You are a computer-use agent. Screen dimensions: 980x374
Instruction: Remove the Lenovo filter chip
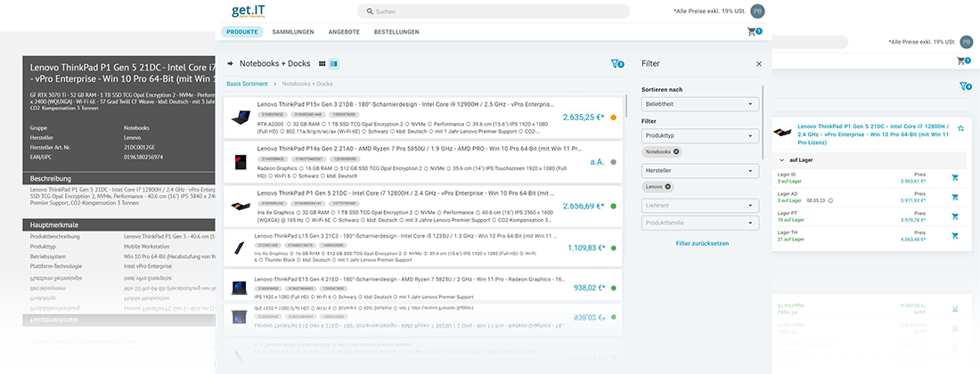[x=667, y=187]
